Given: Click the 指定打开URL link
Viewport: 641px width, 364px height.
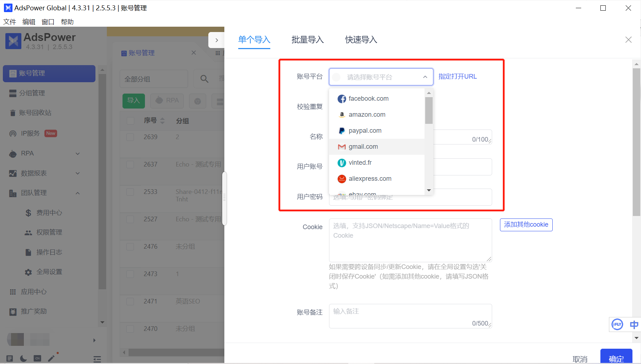Looking at the screenshot, I should coord(458,77).
